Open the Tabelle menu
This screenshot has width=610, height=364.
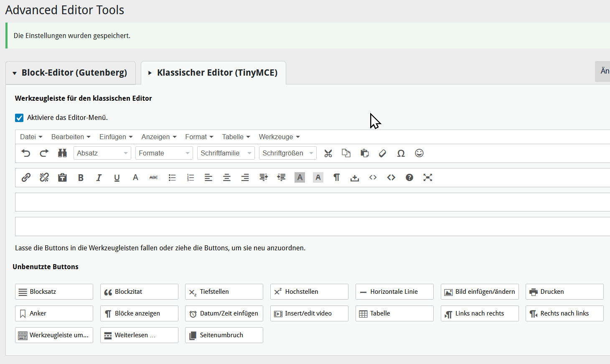236,137
